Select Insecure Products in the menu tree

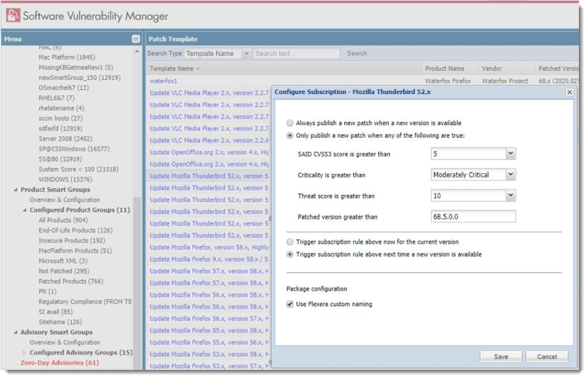pos(63,240)
